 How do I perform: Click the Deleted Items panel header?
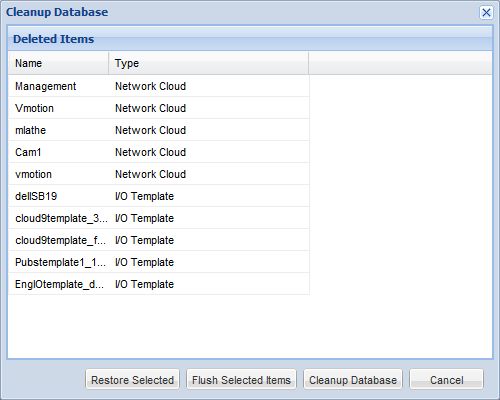(x=250, y=39)
